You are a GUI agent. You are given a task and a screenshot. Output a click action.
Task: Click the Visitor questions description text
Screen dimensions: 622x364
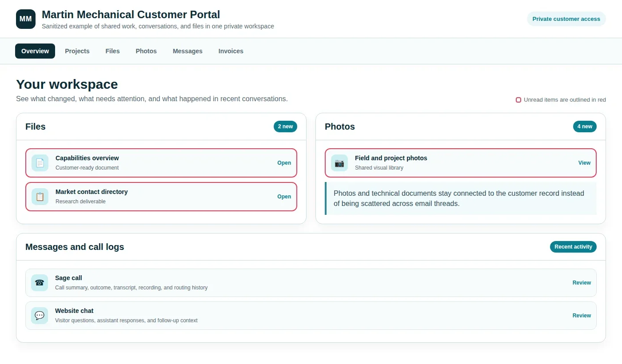click(x=126, y=320)
